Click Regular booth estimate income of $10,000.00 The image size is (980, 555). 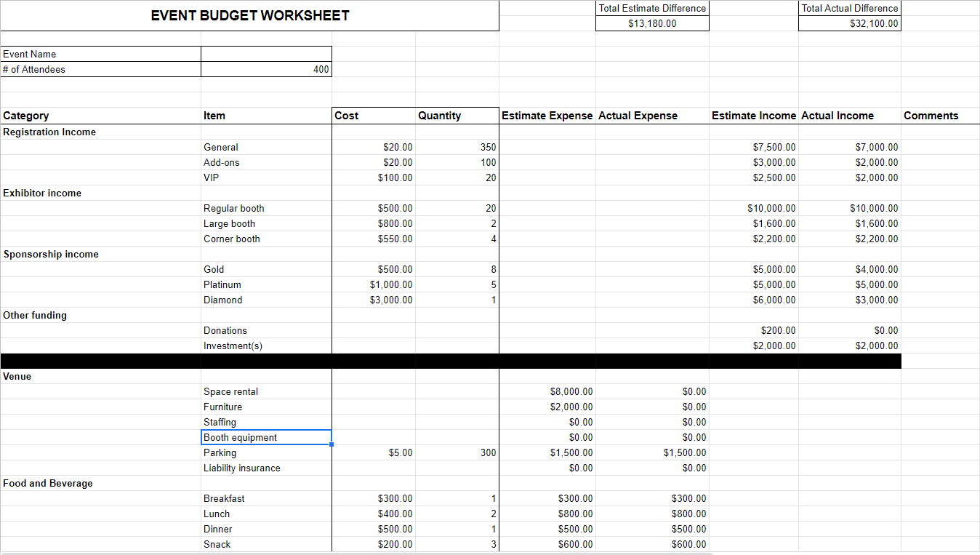(754, 208)
